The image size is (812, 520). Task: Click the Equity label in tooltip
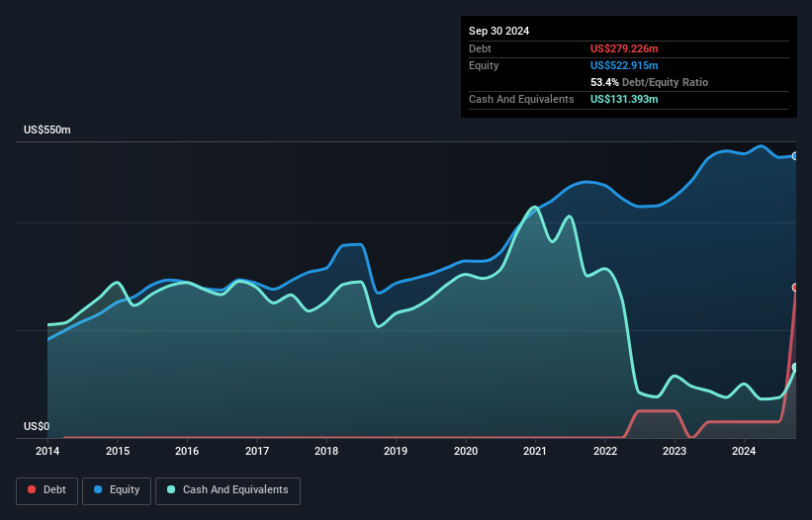tap(484, 65)
